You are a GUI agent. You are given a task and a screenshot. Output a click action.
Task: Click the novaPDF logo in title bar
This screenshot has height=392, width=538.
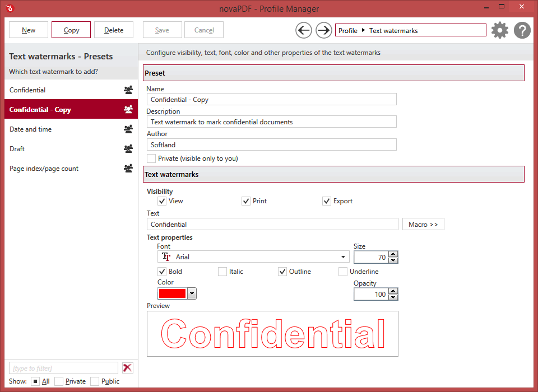tap(10, 8)
